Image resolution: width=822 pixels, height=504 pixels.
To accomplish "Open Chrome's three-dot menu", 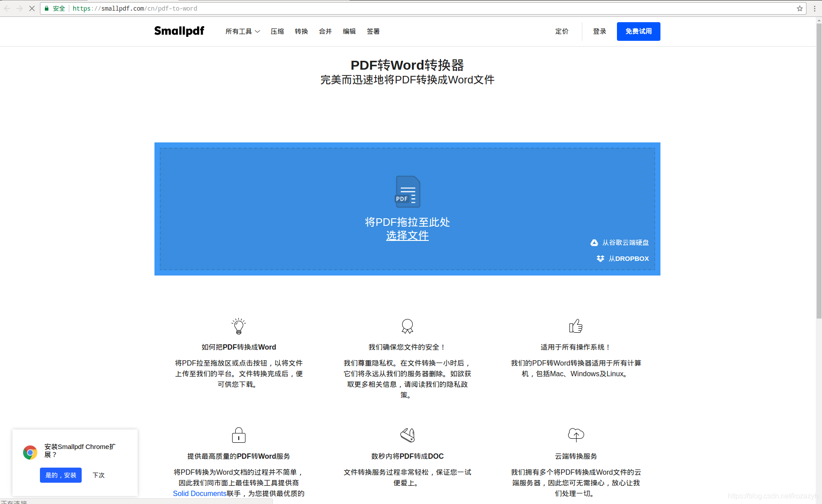I will 814,8.
